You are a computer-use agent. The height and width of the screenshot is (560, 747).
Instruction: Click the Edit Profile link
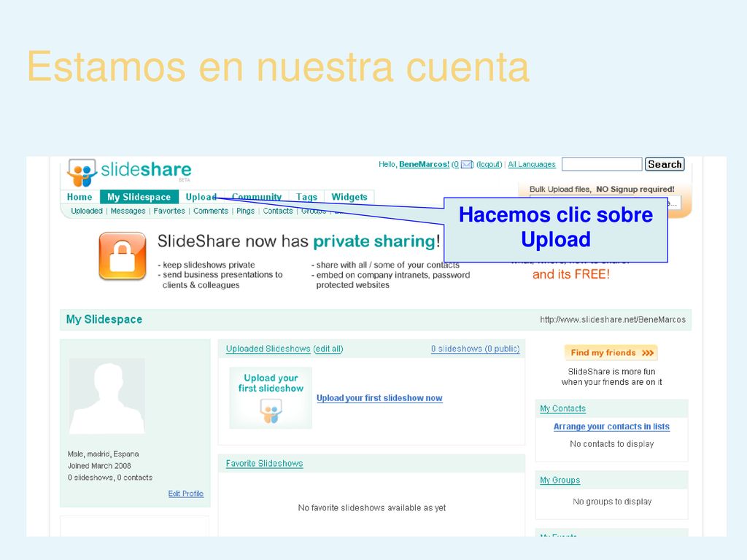pos(186,494)
